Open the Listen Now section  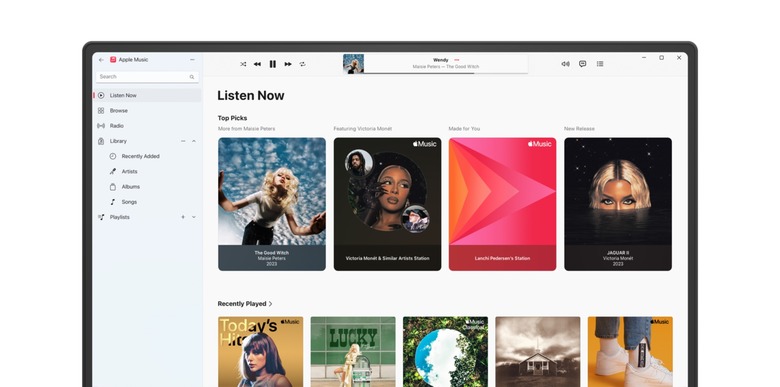[x=147, y=95]
